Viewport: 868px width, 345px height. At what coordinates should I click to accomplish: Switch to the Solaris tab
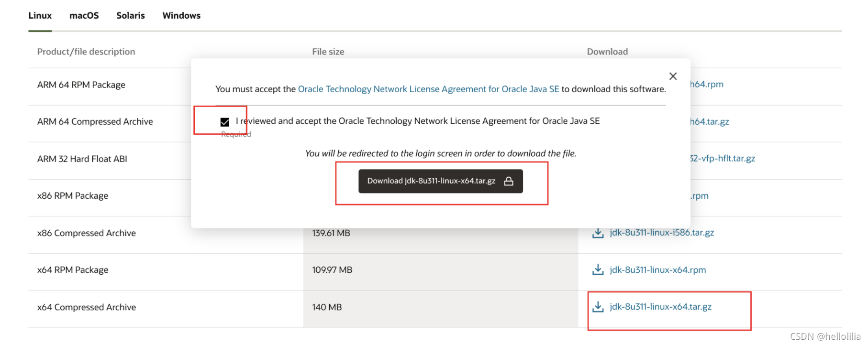pyautogui.click(x=130, y=15)
